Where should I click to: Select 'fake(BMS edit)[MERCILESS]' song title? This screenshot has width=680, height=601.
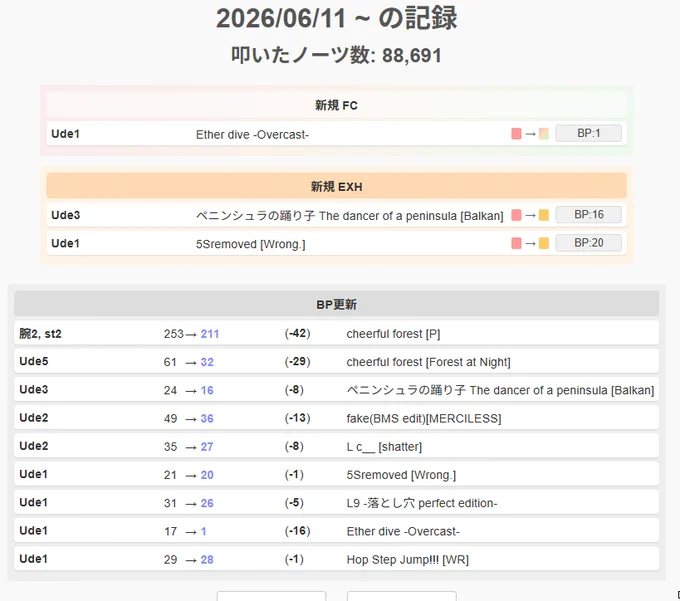click(x=424, y=418)
